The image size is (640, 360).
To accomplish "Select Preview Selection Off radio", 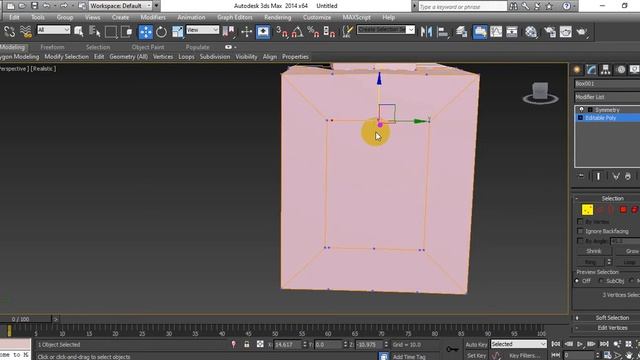I will (577, 281).
